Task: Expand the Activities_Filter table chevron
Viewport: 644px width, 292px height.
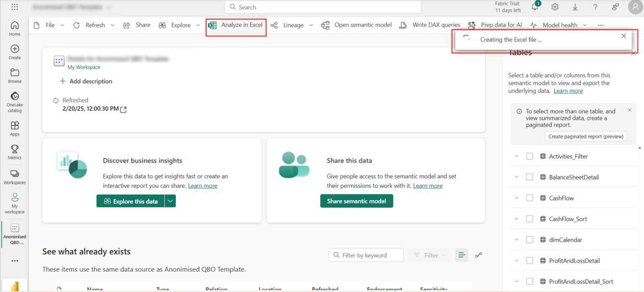Action: [x=517, y=156]
